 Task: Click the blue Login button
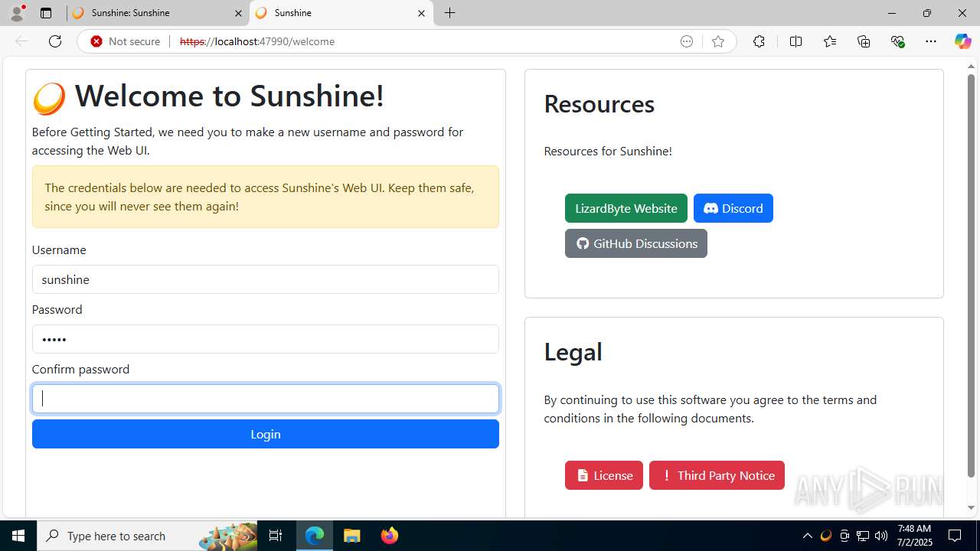[266, 434]
